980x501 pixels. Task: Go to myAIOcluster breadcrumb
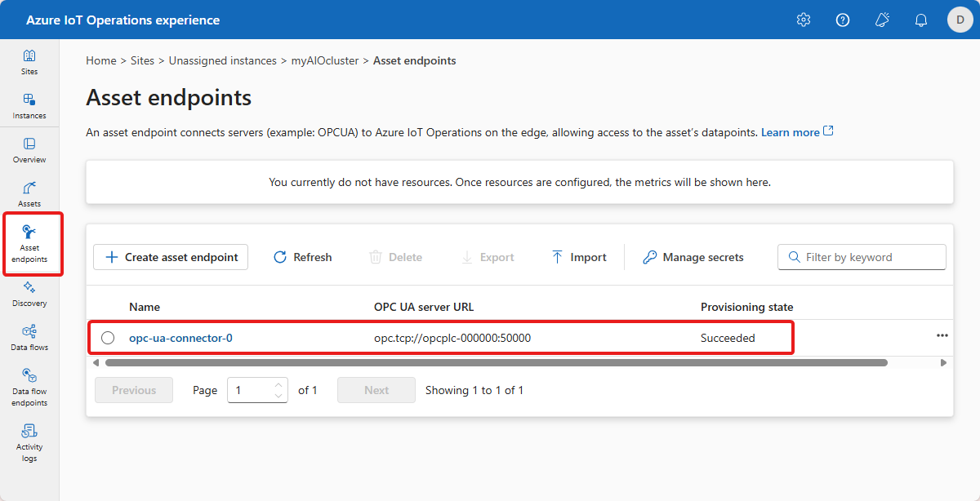(x=325, y=60)
